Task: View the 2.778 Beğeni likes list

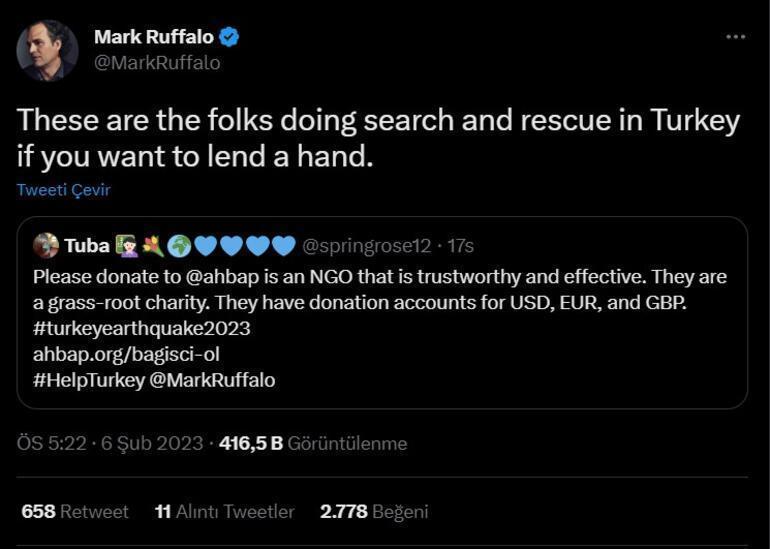Action: (x=374, y=511)
